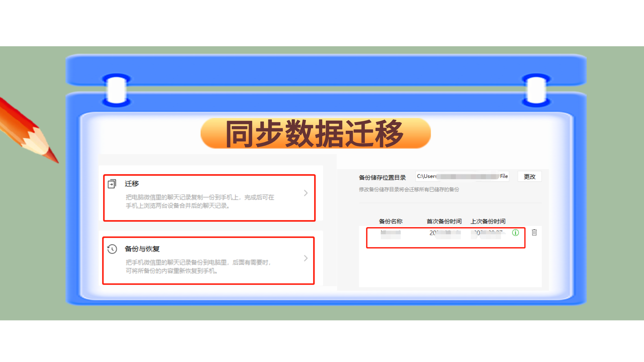
Task: Expand the 备份与恢复 option chevron arrow
Action: 306,258
